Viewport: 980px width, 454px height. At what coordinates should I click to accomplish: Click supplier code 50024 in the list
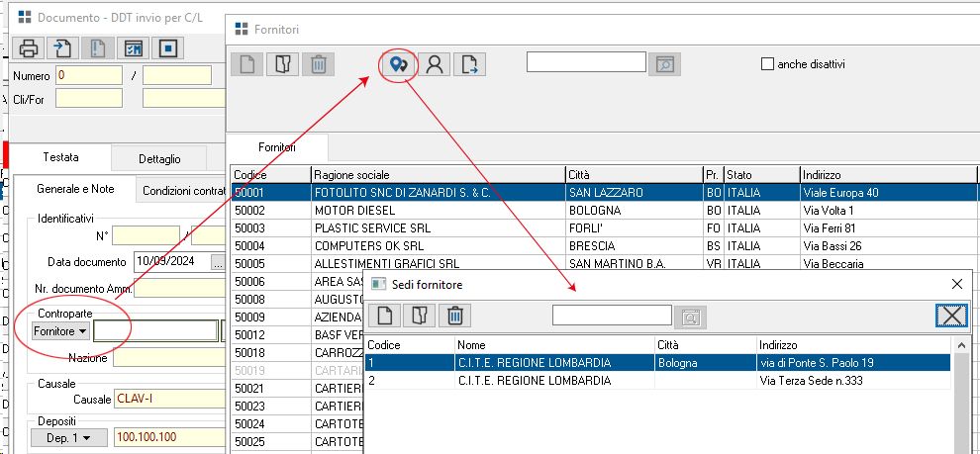249,424
